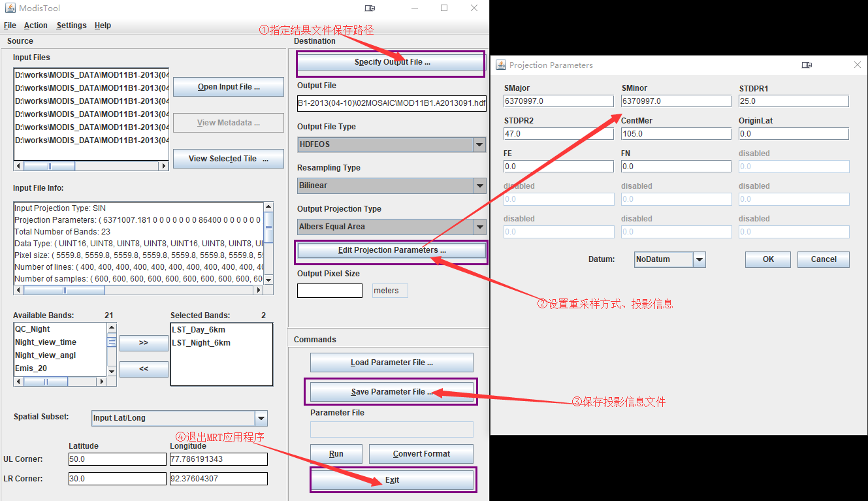Open the Output File Type dropdown
The image size is (868, 501).
point(479,144)
